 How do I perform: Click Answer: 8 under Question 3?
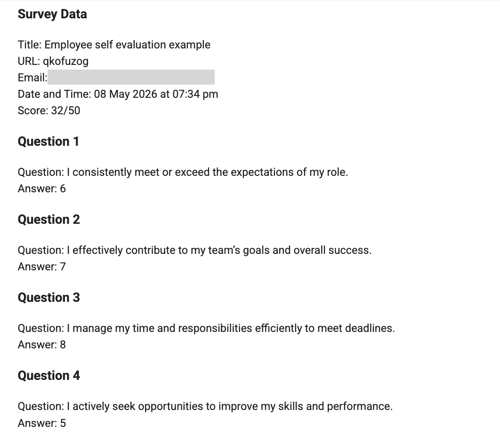pyautogui.click(x=42, y=344)
